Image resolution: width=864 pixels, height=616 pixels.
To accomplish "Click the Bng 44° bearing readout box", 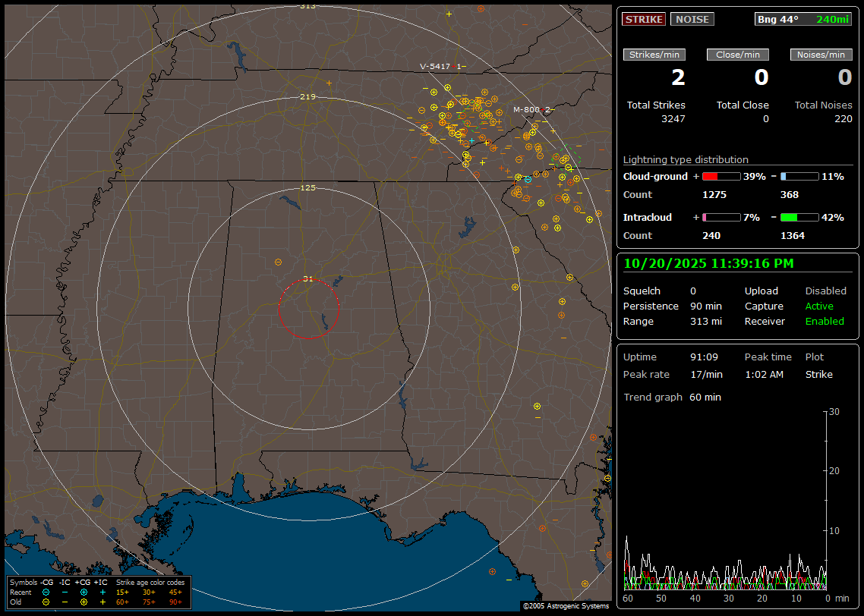I will coord(803,19).
